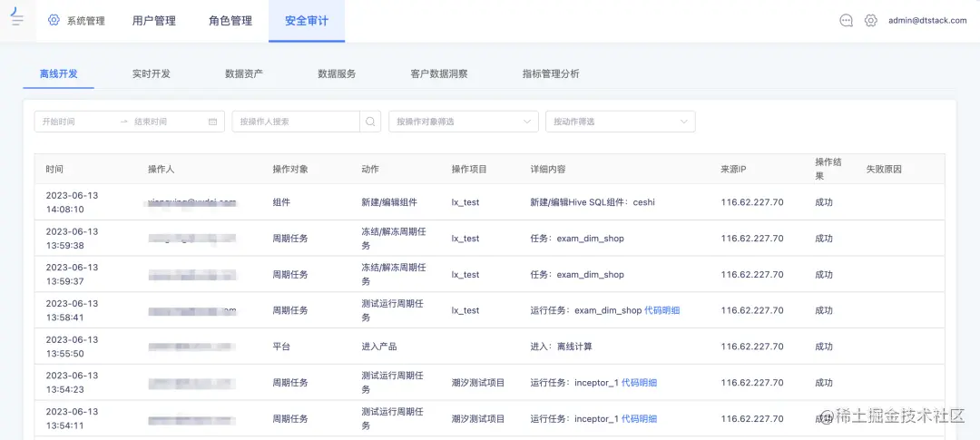Click the 操作对象 column header
This screenshot has height=440, width=980.
tap(290, 170)
